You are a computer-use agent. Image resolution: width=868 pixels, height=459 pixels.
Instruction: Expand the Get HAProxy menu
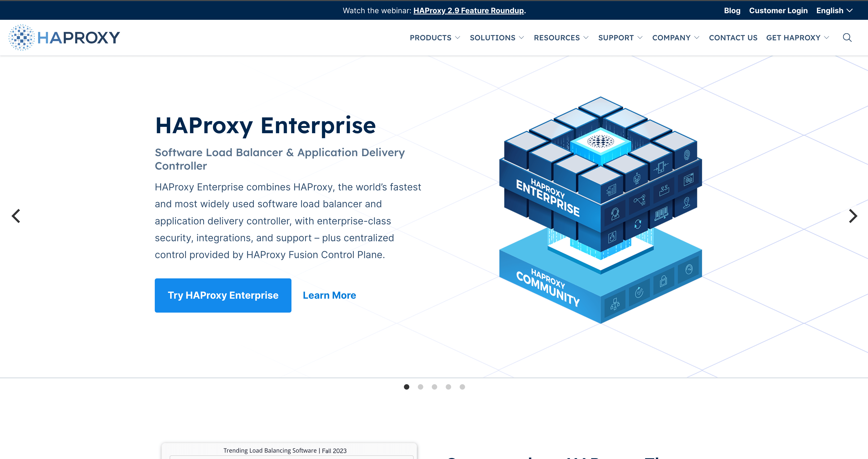[x=798, y=38]
